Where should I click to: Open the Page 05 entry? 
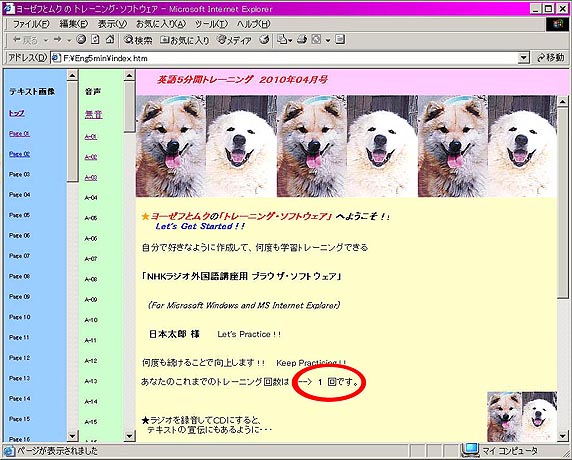pyautogui.click(x=19, y=215)
